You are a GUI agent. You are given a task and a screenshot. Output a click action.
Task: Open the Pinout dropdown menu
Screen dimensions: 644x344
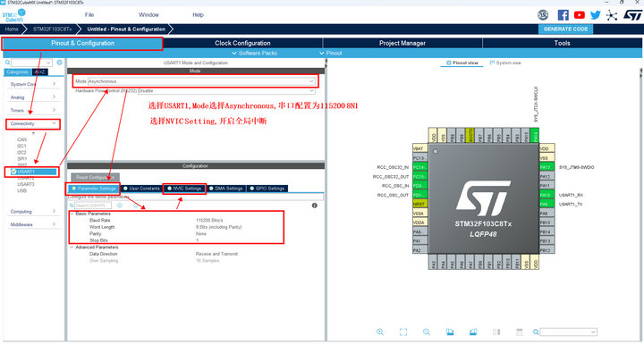tap(331, 53)
